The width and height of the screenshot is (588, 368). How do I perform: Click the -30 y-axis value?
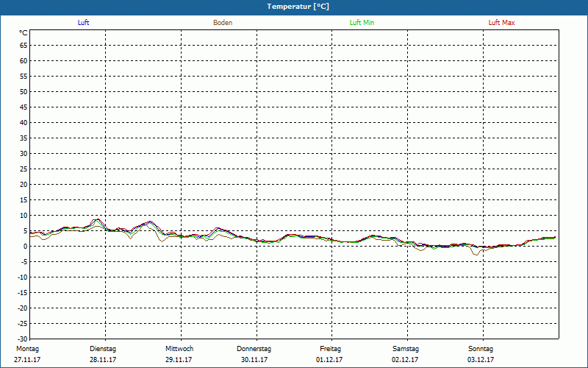[23, 339]
